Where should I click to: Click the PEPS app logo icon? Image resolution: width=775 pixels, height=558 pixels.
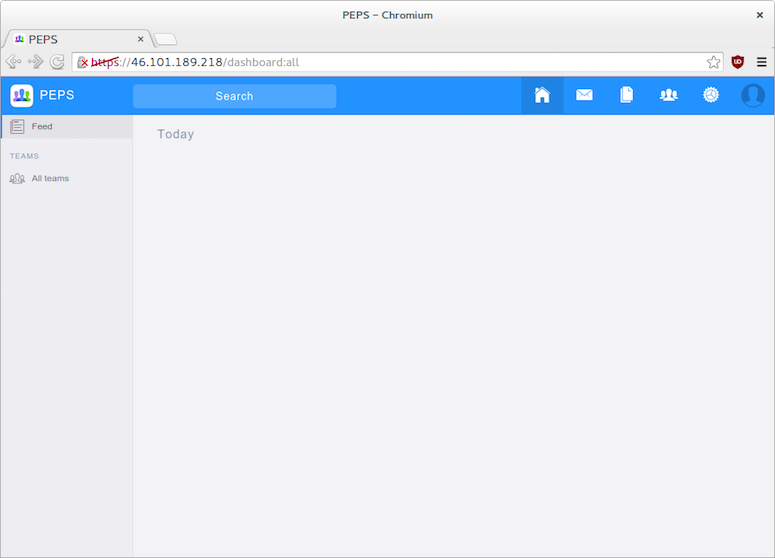pos(22,95)
